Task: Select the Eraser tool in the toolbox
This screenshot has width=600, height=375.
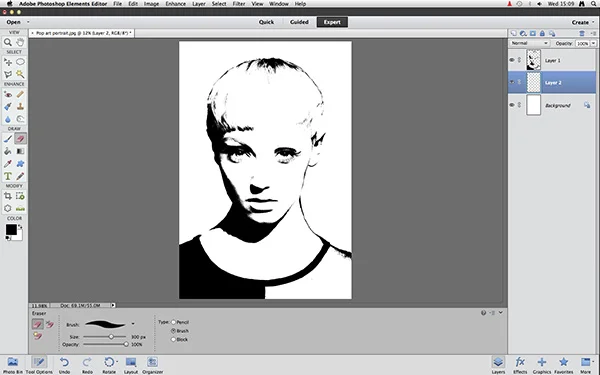Action: click(x=20, y=139)
